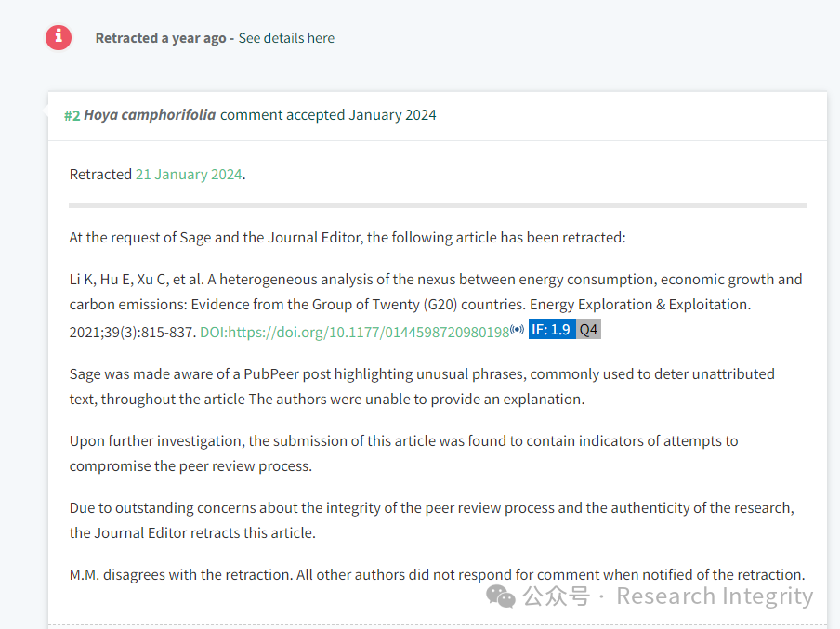Open the DOI 10.1177/0144598720980198 link
Screen dimensions: 840x629
coord(355,331)
